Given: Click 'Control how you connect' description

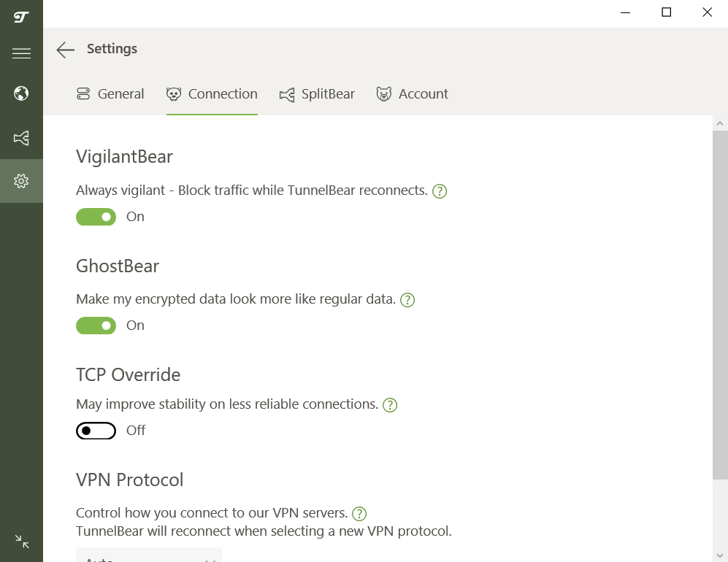Looking at the screenshot, I should [212, 513].
